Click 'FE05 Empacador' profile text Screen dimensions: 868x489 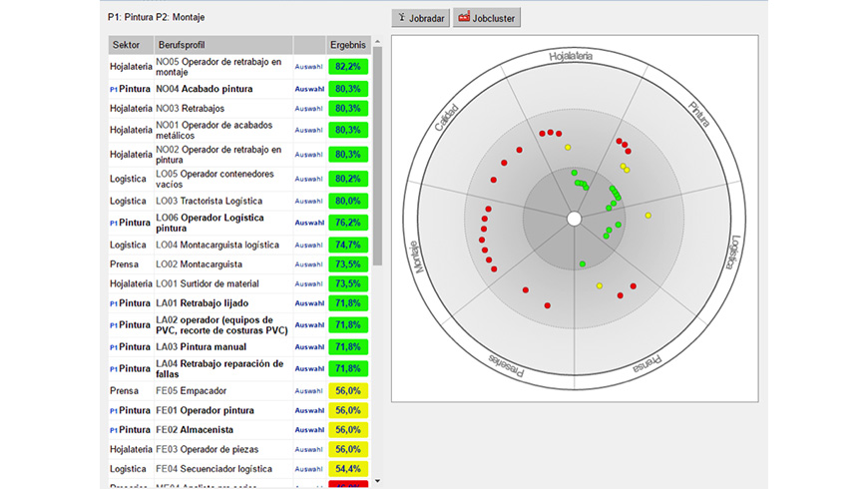point(191,391)
